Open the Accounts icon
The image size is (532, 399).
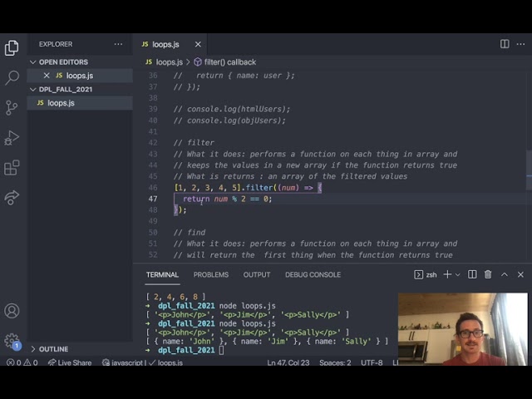point(12,311)
